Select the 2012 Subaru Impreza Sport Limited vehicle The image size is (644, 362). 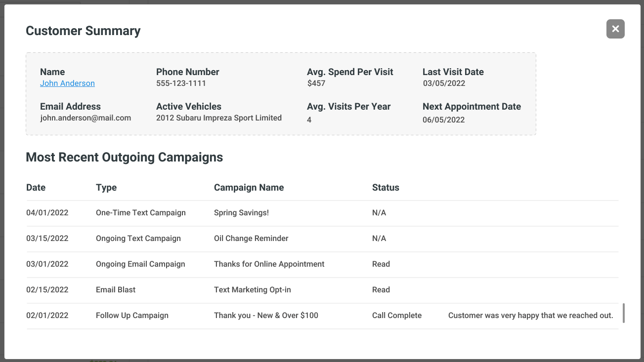(218, 118)
